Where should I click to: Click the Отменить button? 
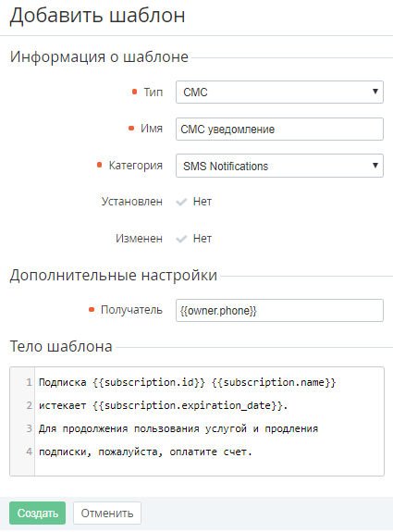pos(107,513)
